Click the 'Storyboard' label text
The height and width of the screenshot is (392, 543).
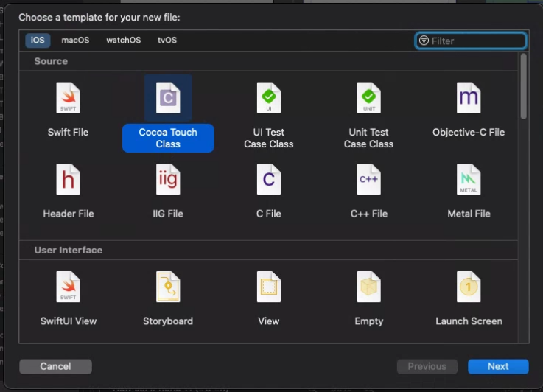coord(168,321)
